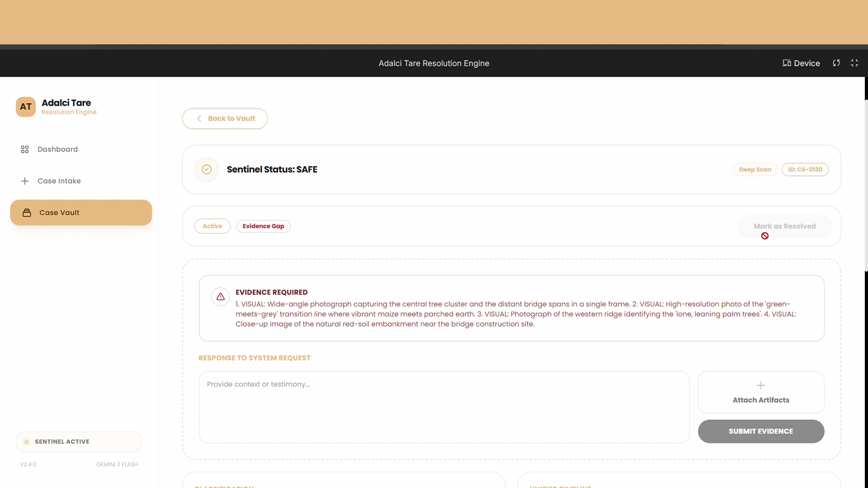Open Dashboard from the sidebar
Image resolution: width=868 pixels, height=488 pixels.
(57, 150)
